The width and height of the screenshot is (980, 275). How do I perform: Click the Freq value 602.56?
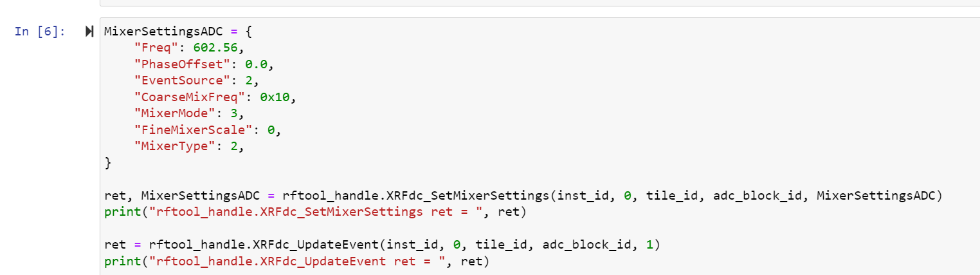coord(219,48)
